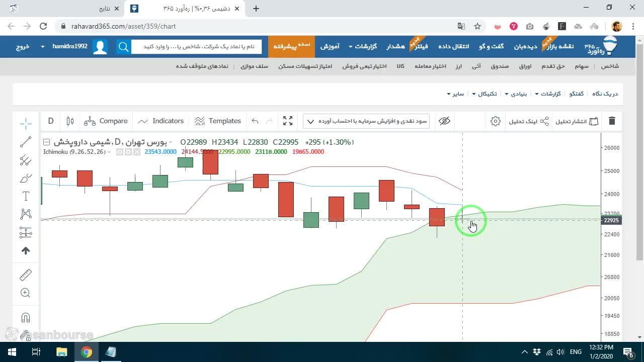
Task: Select the crosshair cursor tool
Action: click(26, 124)
